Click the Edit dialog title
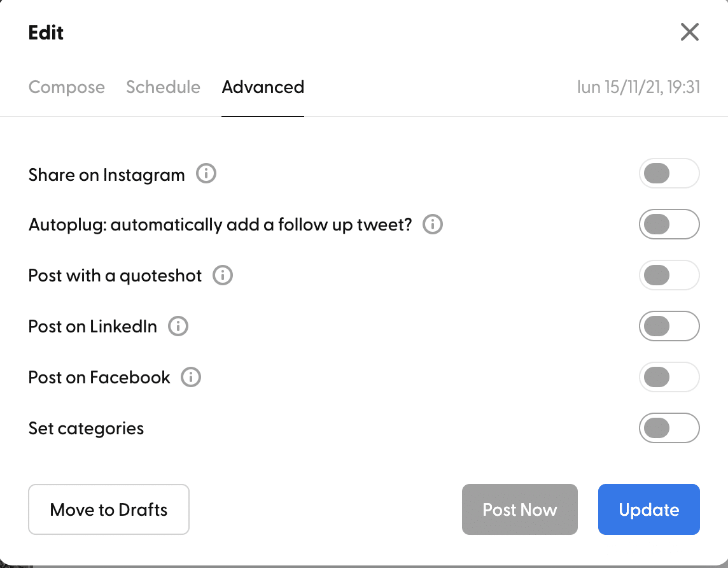728x568 pixels. (46, 32)
